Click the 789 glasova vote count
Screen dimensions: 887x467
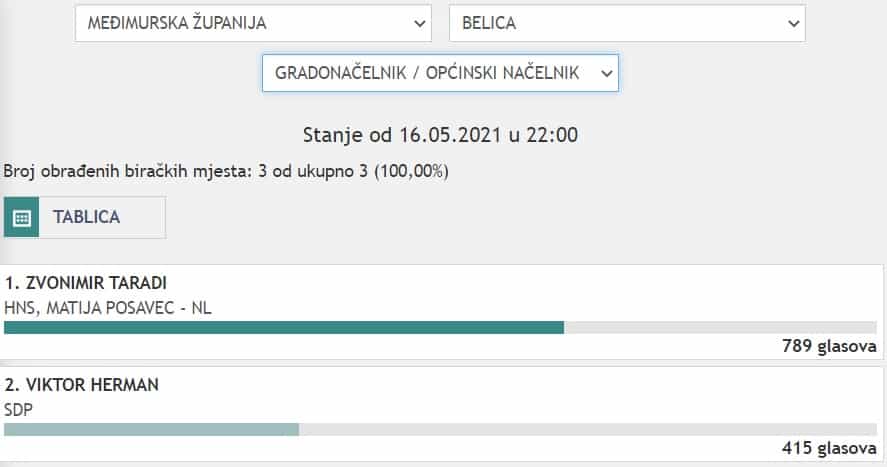pyautogui.click(x=829, y=346)
